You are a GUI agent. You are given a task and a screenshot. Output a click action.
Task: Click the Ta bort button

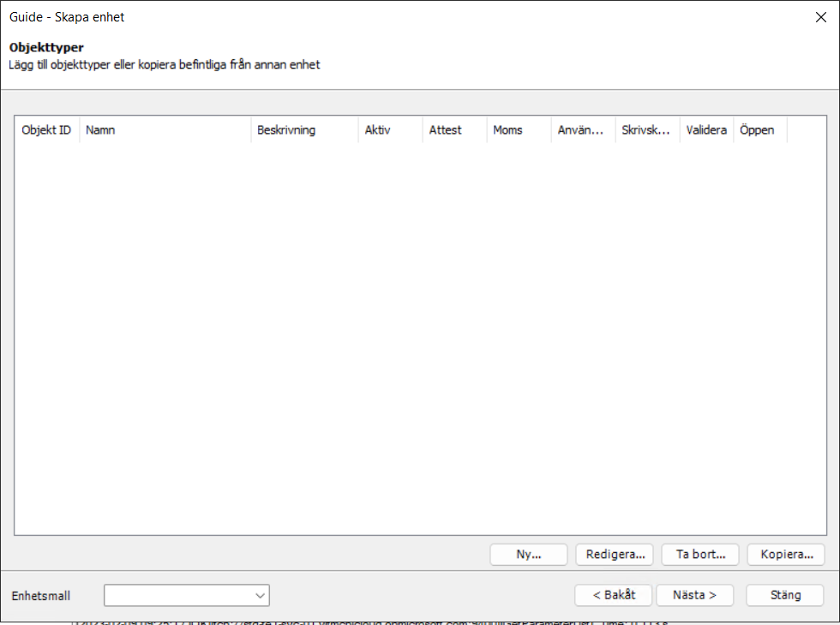coord(699,555)
